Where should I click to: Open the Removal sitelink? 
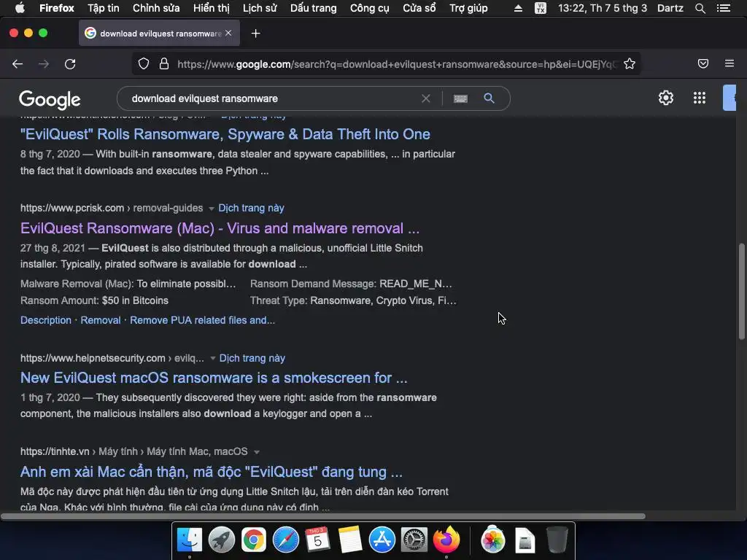(x=101, y=320)
